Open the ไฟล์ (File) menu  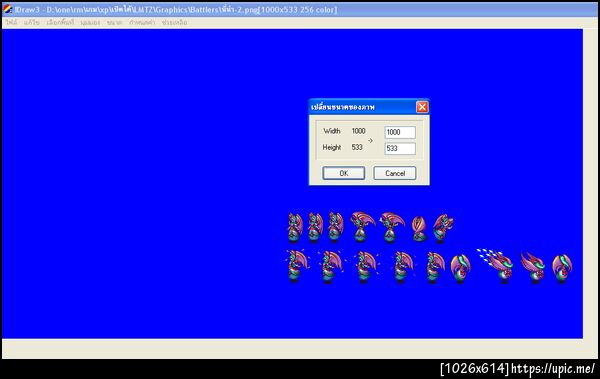tap(11, 23)
